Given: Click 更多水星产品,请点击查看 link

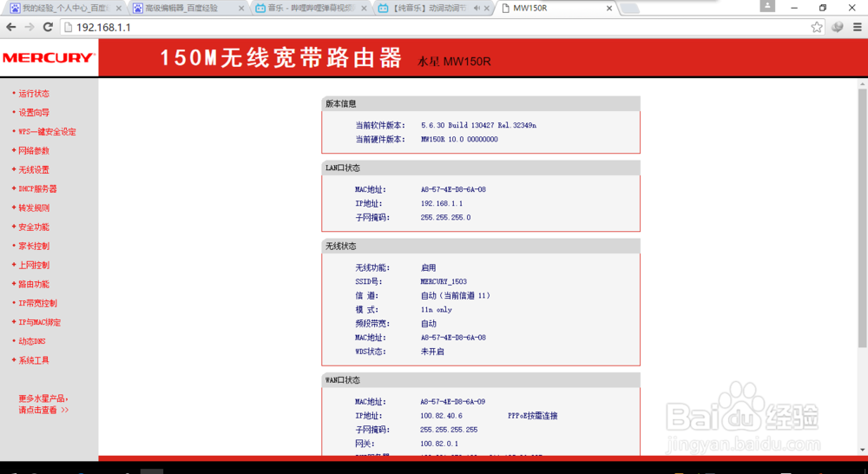Looking at the screenshot, I should pos(43,405).
